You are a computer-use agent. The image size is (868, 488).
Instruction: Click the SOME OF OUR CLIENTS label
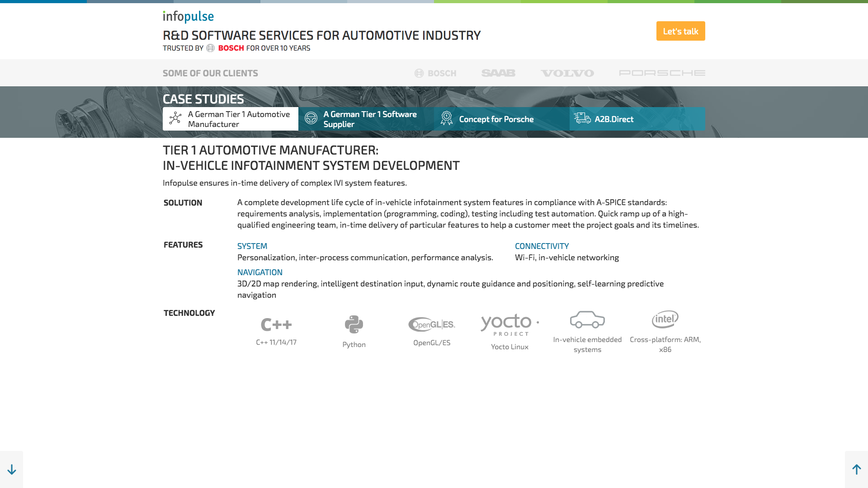click(x=210, y=73)
